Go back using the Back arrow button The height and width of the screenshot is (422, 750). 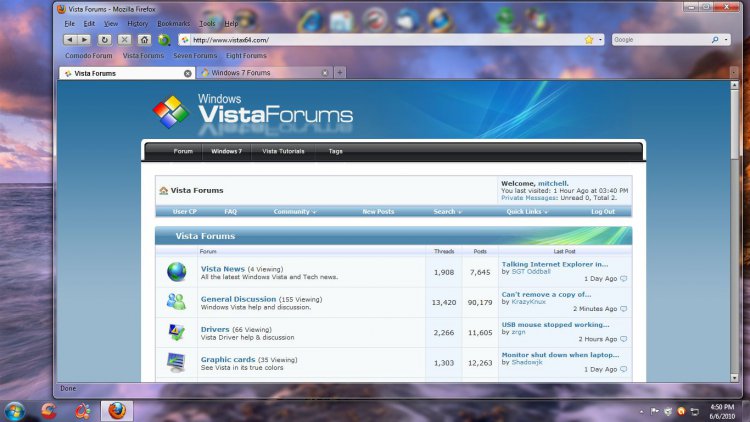pyautogui.click(x=70, y=40)
